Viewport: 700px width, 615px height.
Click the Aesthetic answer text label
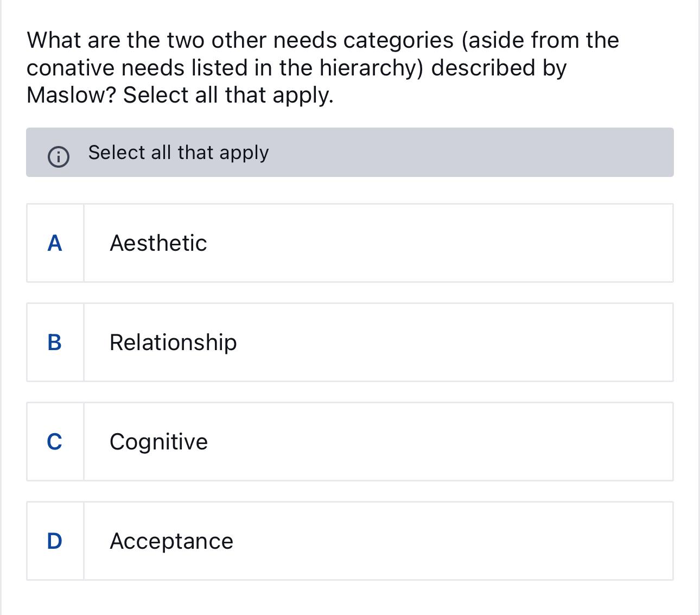(x=158, y=243)
